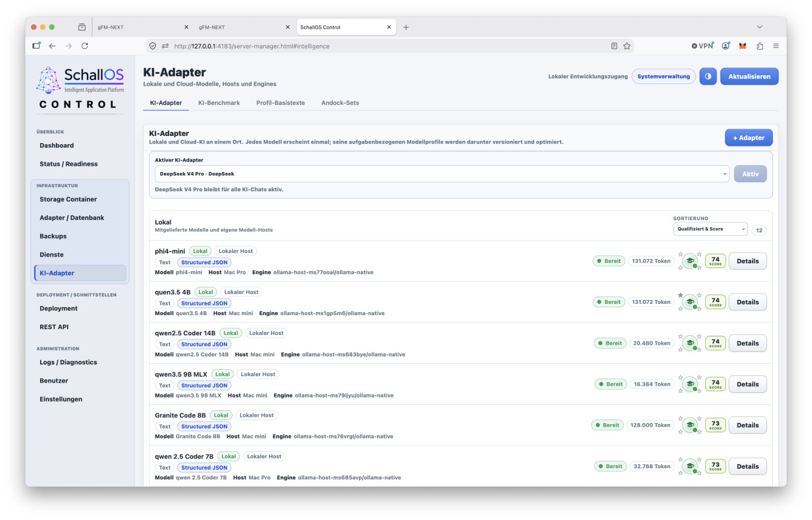Screen dimensions: 812x520
Task: Switch to the Andock-Sets tab
Action: 340,102
